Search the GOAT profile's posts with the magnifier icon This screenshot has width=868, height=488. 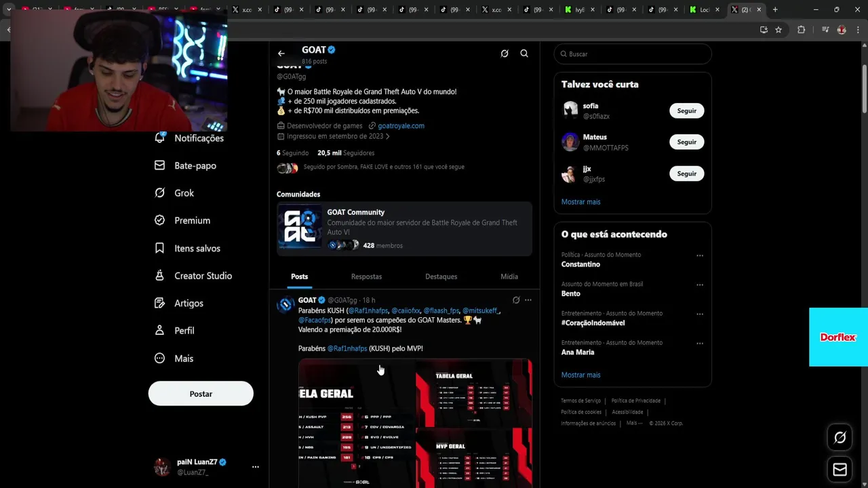click(x=524, y=54)
